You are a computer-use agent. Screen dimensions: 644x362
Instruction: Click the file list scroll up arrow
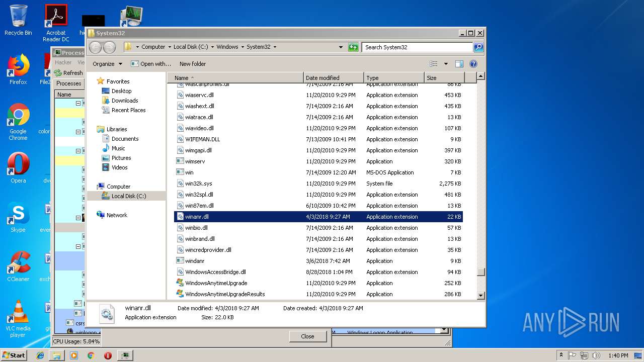coord(480,76)
